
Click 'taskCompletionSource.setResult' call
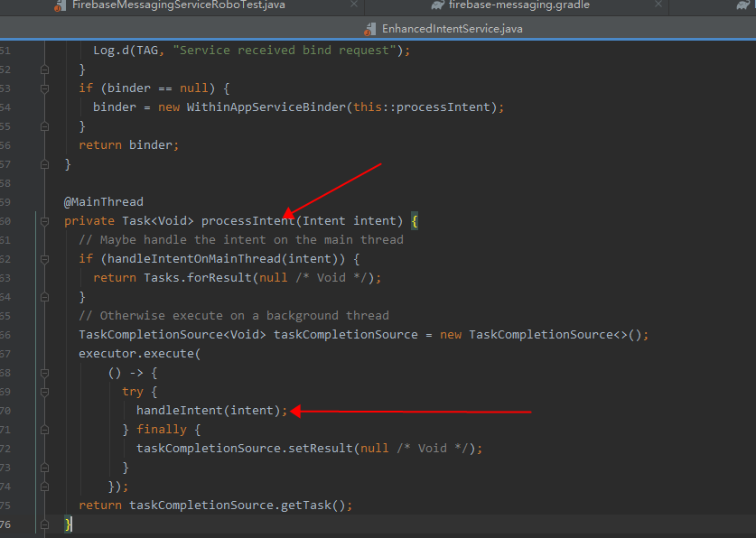click(245, 448)
